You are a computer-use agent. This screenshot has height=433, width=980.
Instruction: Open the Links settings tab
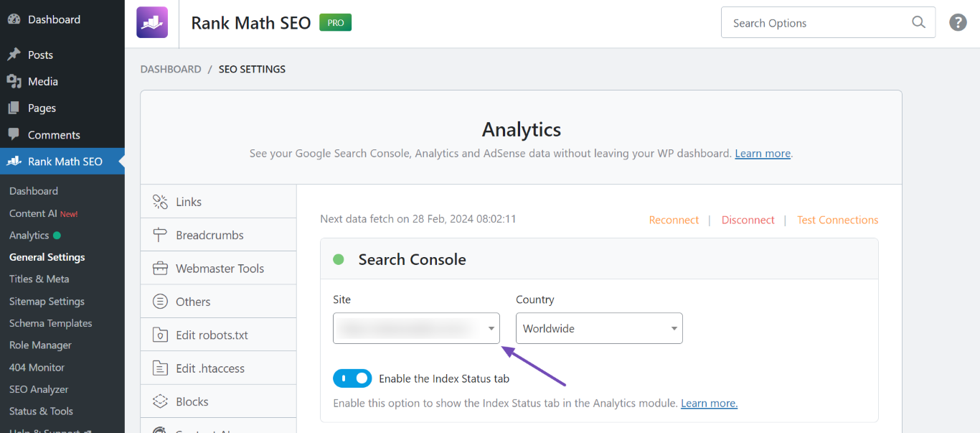[x=218, y=202]
